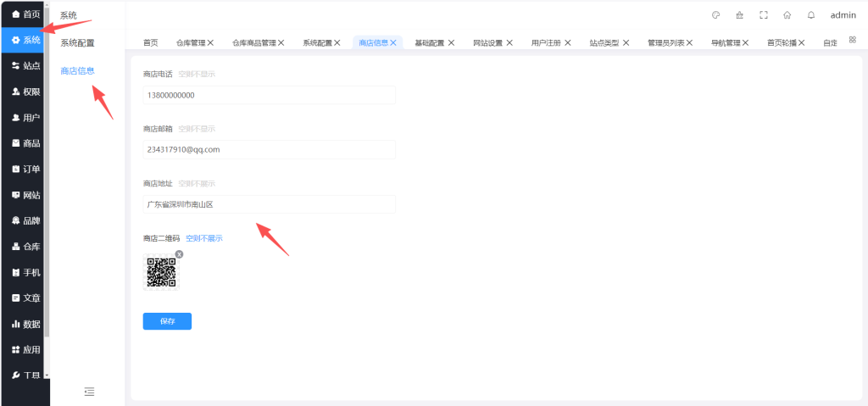Click the 商店邮箱 input field
This screenshot has width=868, height=406.
click(269, 149)
